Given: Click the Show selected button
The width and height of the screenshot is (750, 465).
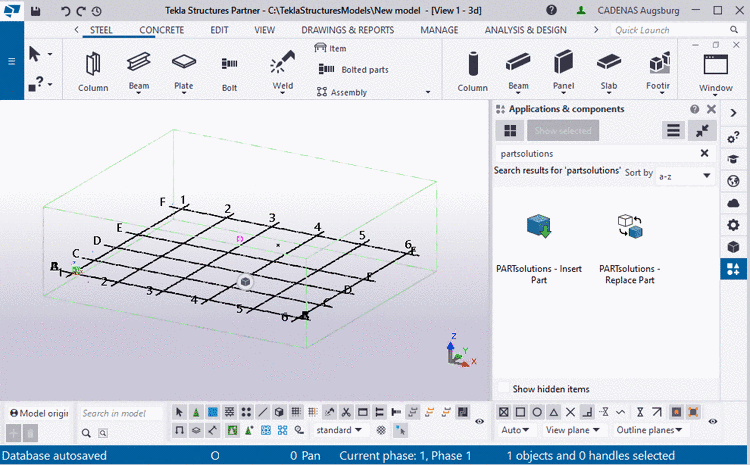Looking at the screenshot, I should (562, 130).
